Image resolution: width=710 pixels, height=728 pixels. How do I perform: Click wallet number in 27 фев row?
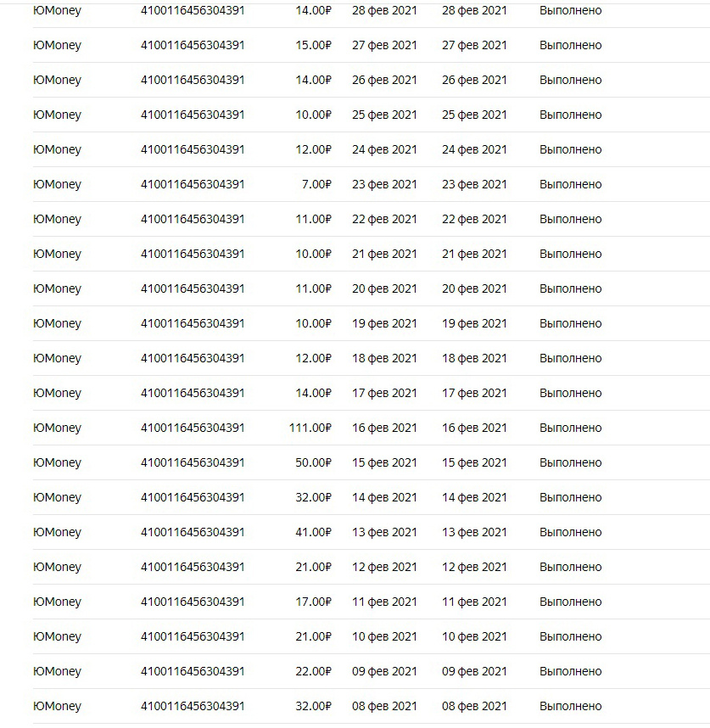click(x=193, y=45)
